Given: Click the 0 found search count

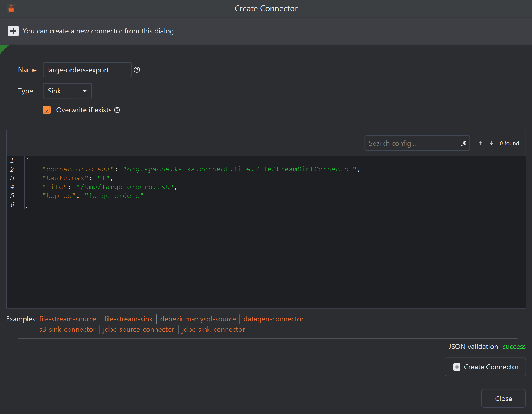Looking at the screenshot, I should [509, 143].
